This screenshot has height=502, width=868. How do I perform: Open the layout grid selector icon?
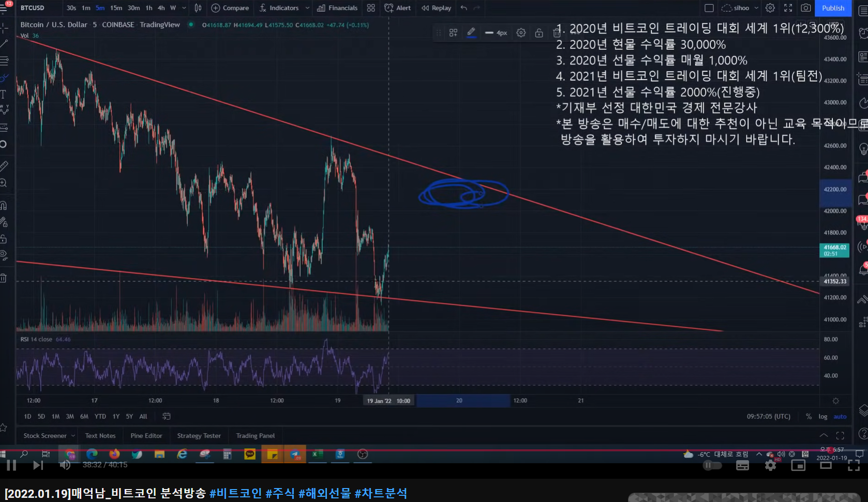coord(371,8)
